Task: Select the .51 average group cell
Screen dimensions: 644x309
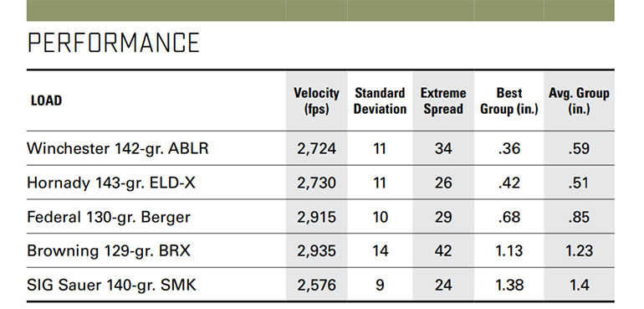Action: 579,183
